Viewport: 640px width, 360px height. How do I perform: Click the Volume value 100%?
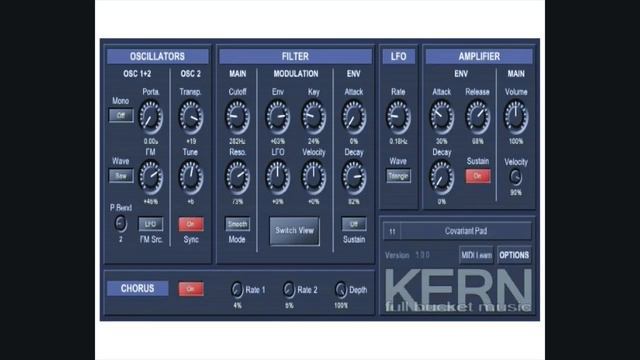516,141
